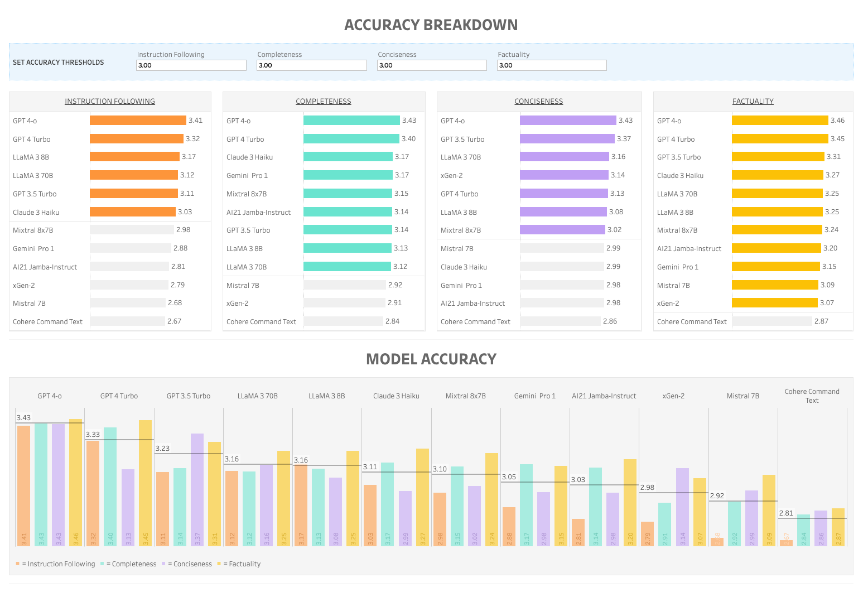Click the COMPLETENESS panel header
Image resolution: width=868 pixels, height=592 pixels.
point(324,102)
